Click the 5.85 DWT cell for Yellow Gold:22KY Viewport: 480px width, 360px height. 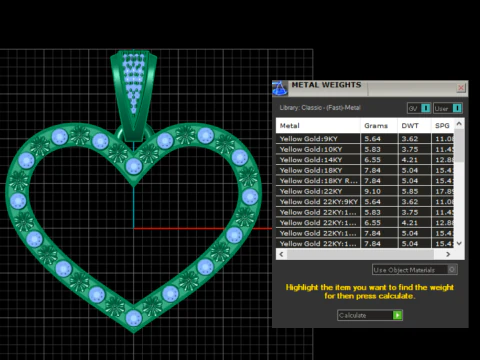coord(414,191)
